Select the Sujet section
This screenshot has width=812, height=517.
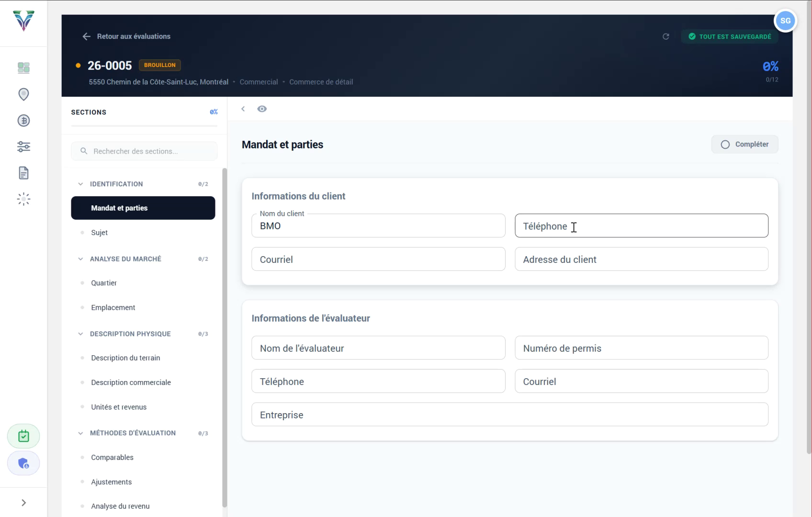click(99, 233)
